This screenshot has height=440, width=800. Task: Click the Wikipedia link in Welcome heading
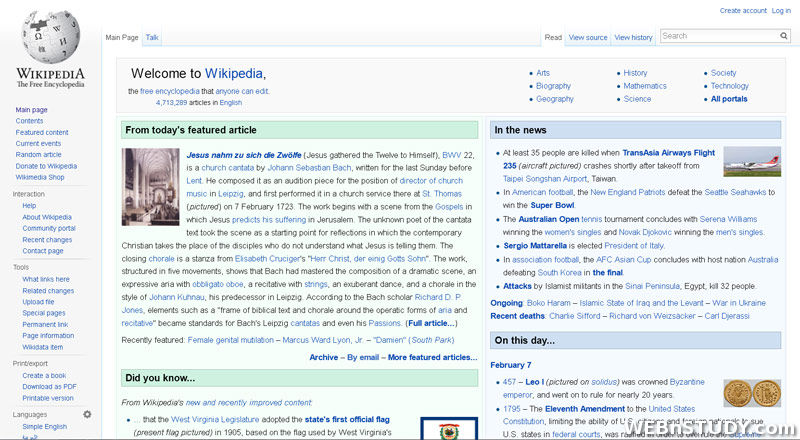click(x=234, y=74)
